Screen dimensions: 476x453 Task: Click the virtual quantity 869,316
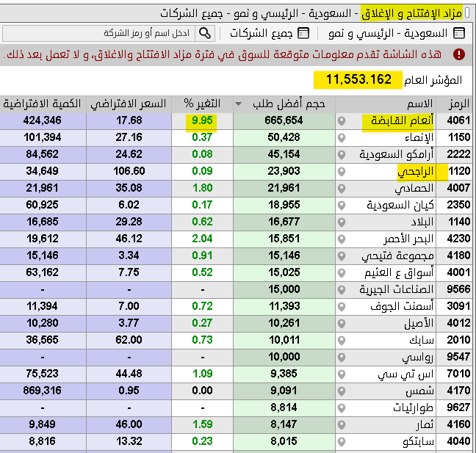pyautogui.click(x=42, y=391)
